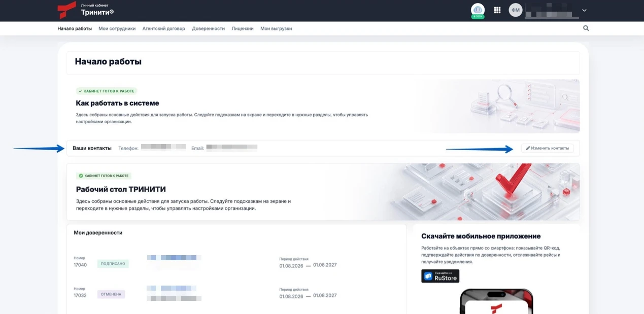Open the Лицензии tab

(243, 28)
